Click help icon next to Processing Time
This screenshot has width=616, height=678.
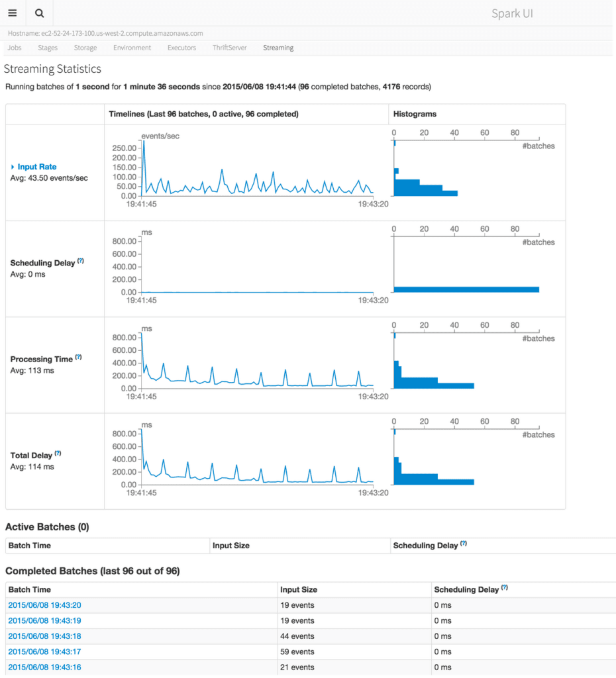tap(78, 358)
